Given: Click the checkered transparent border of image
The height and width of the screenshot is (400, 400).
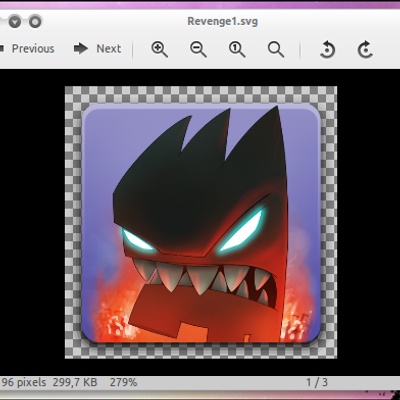Looking at the screenshot, I should tap(201, 94).
